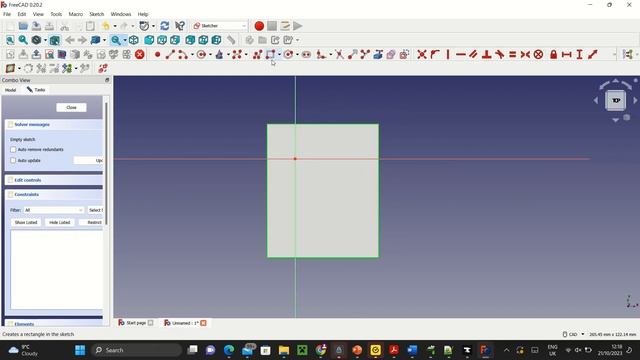The image size is (640, 360).
Task: Select the create line tool
Action: (x=170, y=54)
